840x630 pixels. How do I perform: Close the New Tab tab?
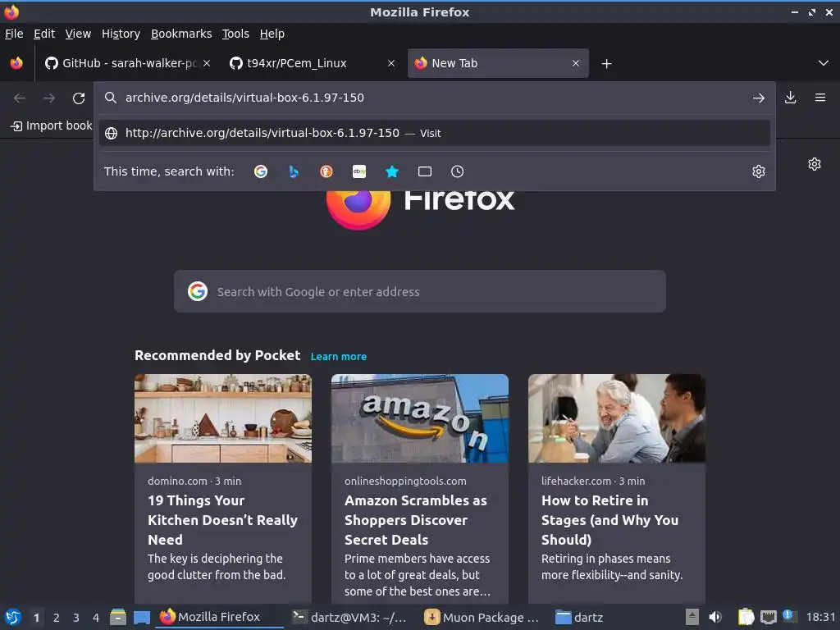click(x=575, y=63)
